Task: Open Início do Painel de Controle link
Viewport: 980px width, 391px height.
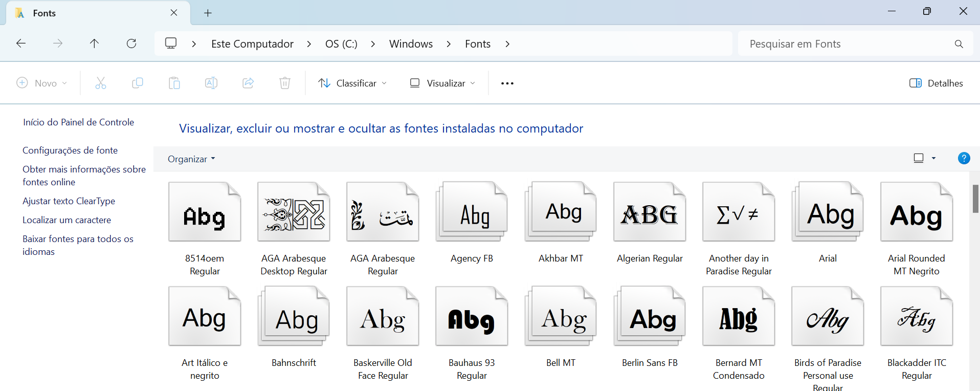Action: 78,122
